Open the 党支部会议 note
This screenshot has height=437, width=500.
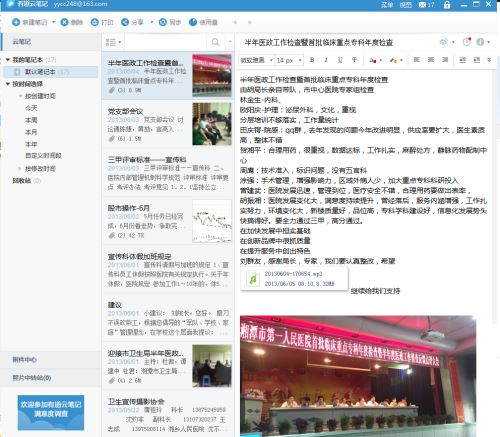click(x=168, y=125)
